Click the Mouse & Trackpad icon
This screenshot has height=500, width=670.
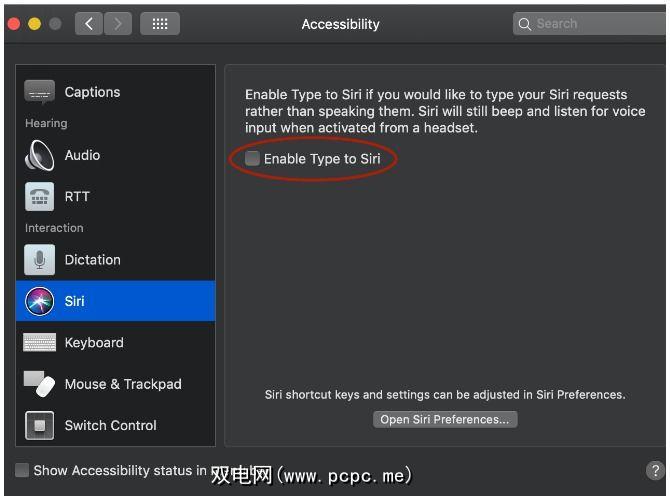(x=40, y=384)
